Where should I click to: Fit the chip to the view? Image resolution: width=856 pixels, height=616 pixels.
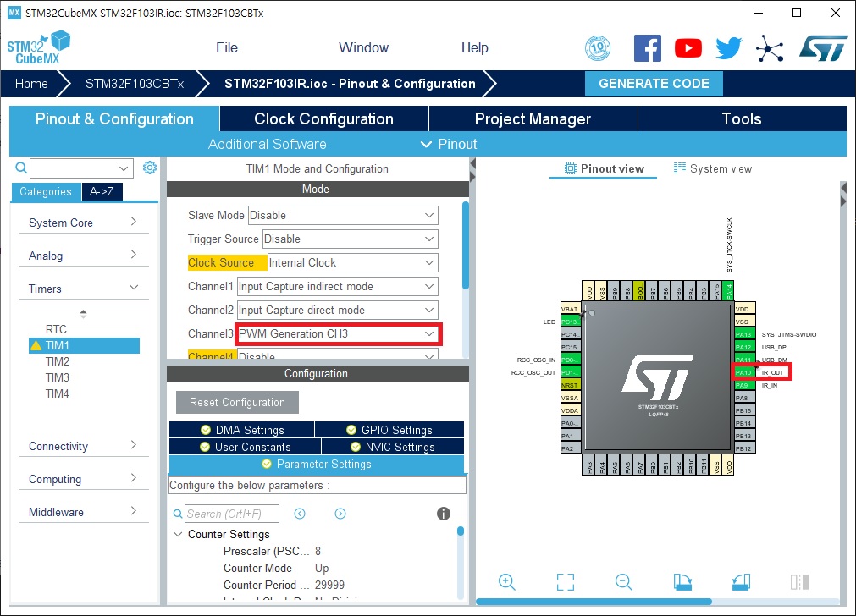coord(565,581)
